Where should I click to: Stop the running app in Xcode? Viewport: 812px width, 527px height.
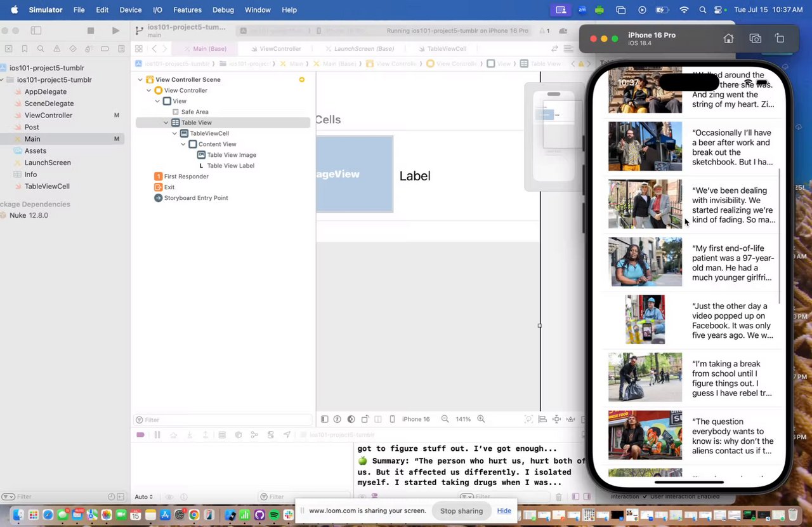coord(91,30)
